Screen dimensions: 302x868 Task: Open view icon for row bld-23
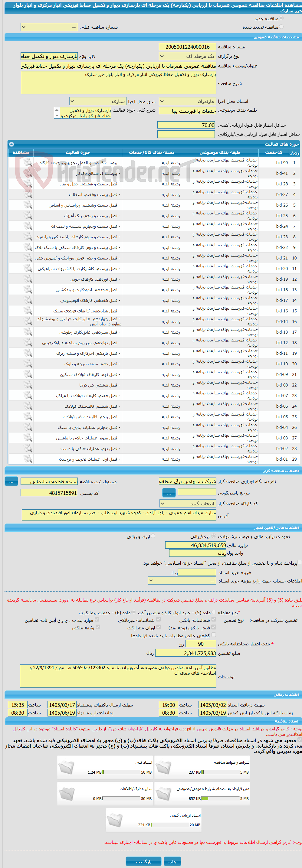[28, 237]
